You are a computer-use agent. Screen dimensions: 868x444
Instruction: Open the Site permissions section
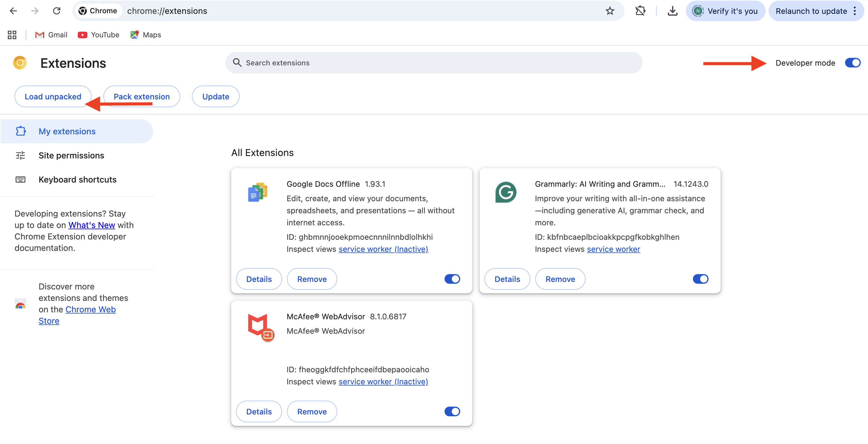click(x=71, y=155)
